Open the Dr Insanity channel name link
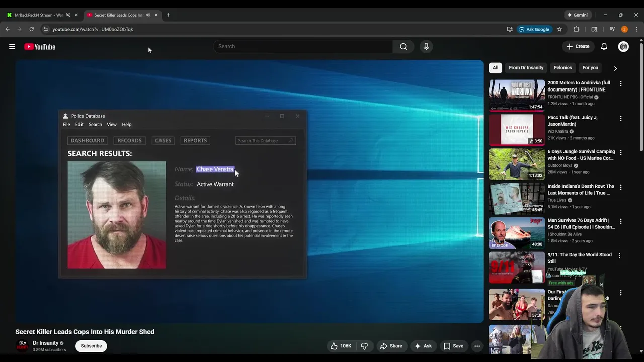 (x=45, y=343)
